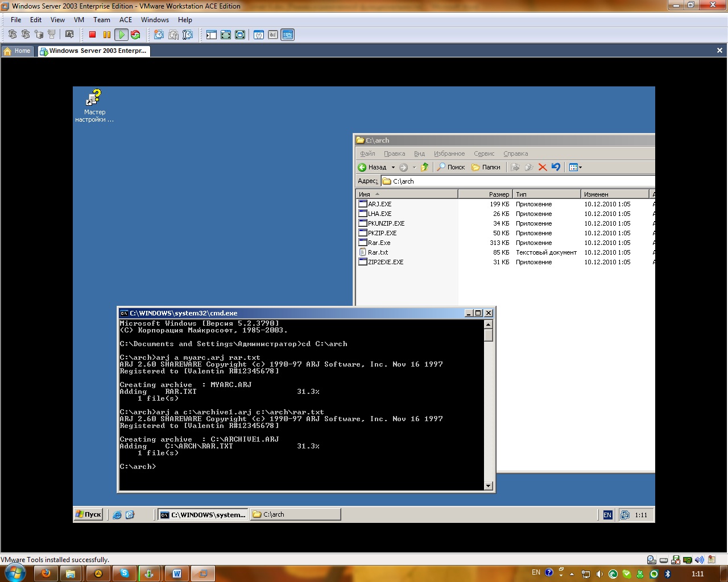
Task: Click the Appliance view icon in VMware toolbar
Action: click(273, 35)
